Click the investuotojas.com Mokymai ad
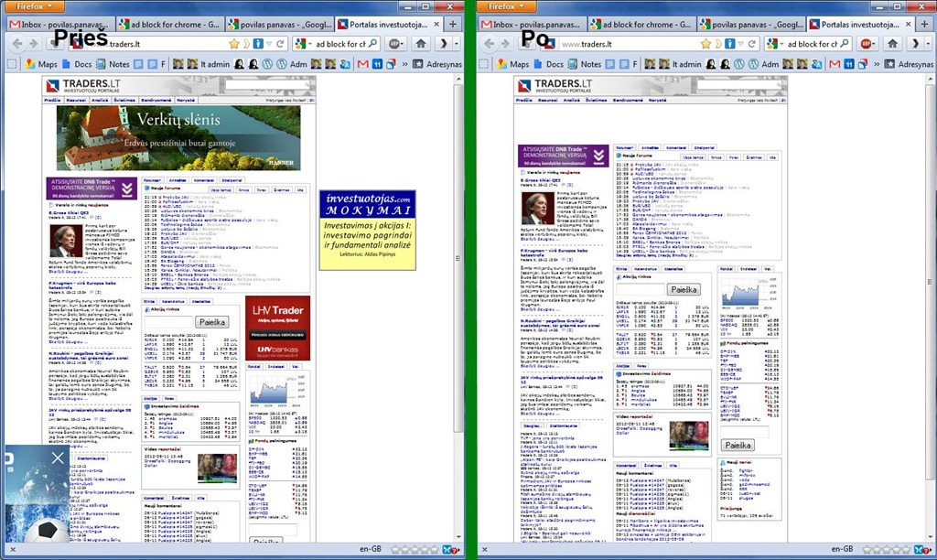This screenshot has height=560, width=937. tap(368, 230)
